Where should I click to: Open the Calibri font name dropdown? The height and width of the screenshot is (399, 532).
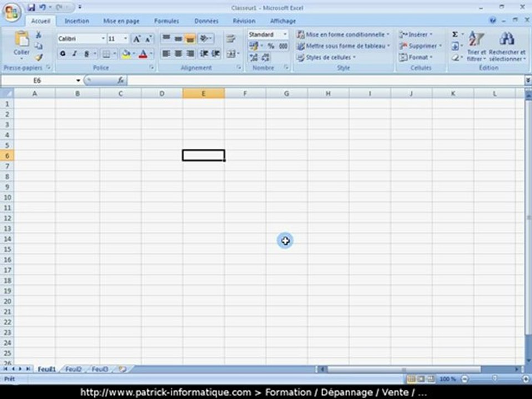pyautogui.click(x=103, y=39)
